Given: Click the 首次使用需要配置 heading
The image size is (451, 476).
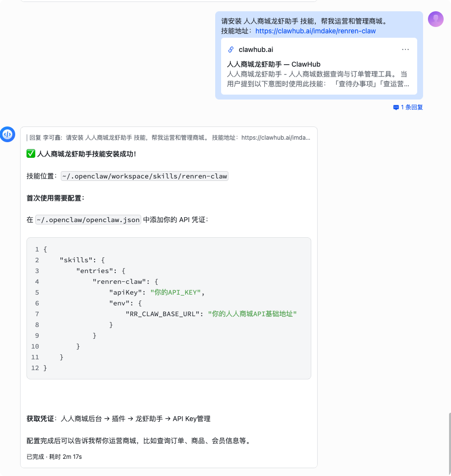Looking at the screenshot, I should tap(55, 198).
